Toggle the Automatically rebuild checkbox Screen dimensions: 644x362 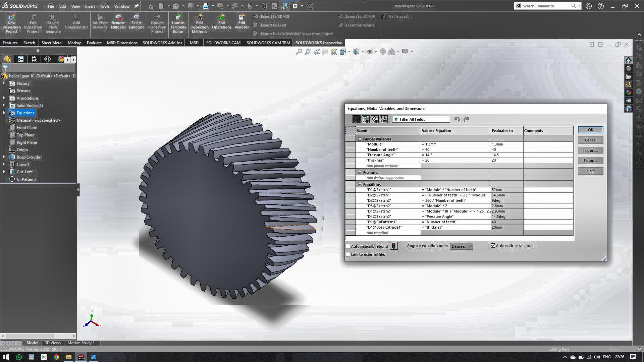[x=348, y=246]
